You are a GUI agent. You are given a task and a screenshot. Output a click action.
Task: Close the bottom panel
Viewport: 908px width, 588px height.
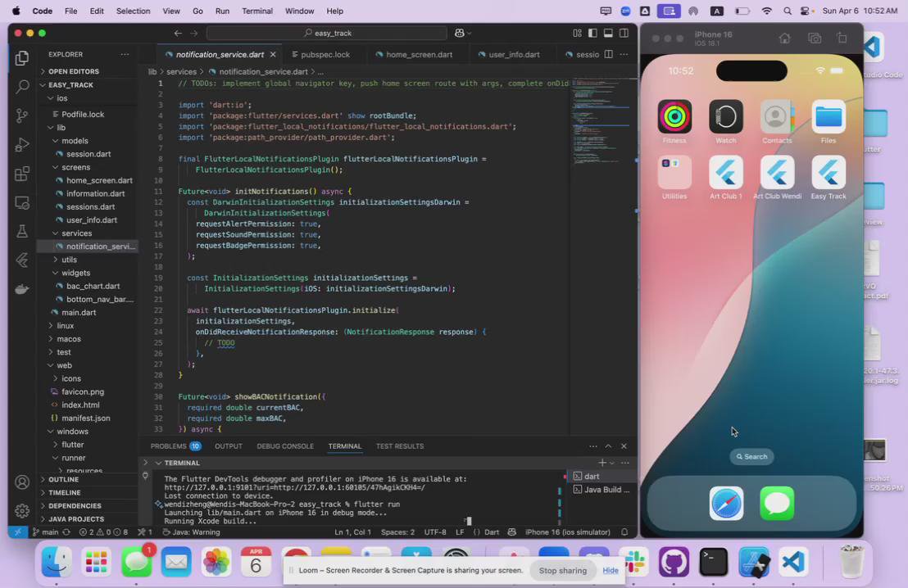pos(624,446)
